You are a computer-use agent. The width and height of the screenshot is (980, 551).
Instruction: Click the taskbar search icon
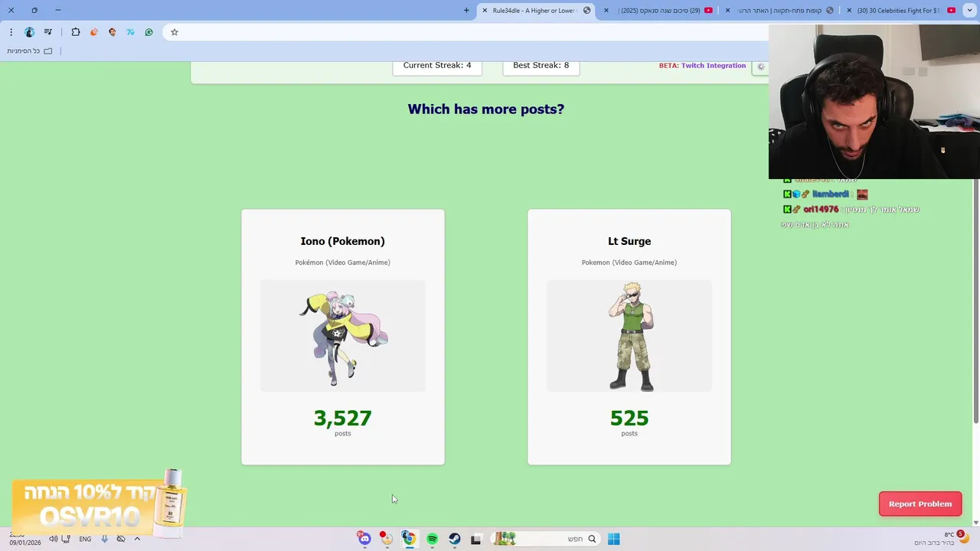pyautogui.click(x=592, y=539)
